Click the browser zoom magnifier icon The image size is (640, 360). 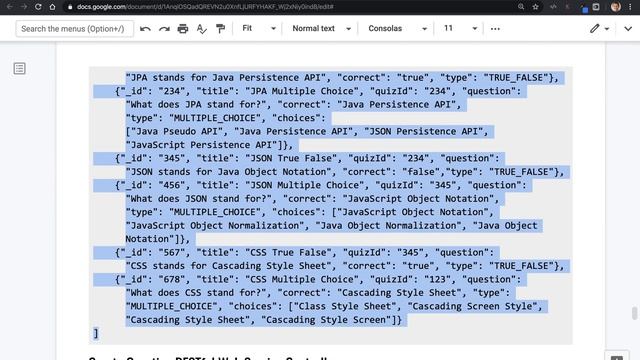[x=521, y=7]
